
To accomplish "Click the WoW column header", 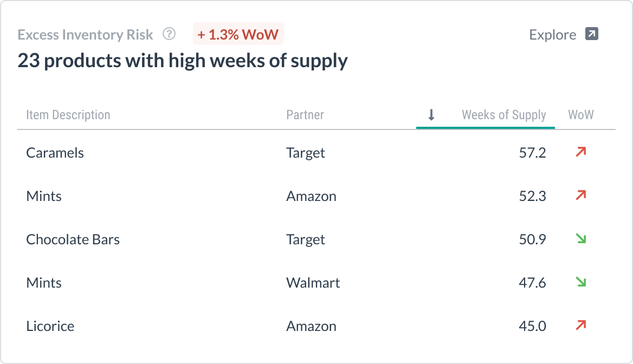I will point(581,115).
